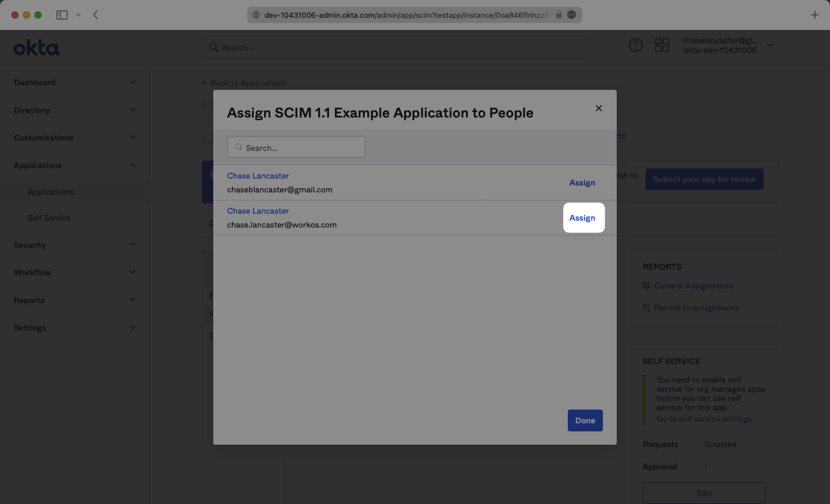830x504 pixels.
Task: Assign app to chase.lancaster@workos.com
Action: (x=583, y=218)
